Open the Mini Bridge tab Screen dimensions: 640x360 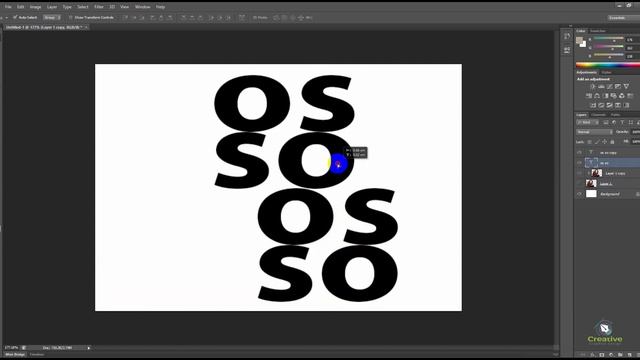point(15,355)
